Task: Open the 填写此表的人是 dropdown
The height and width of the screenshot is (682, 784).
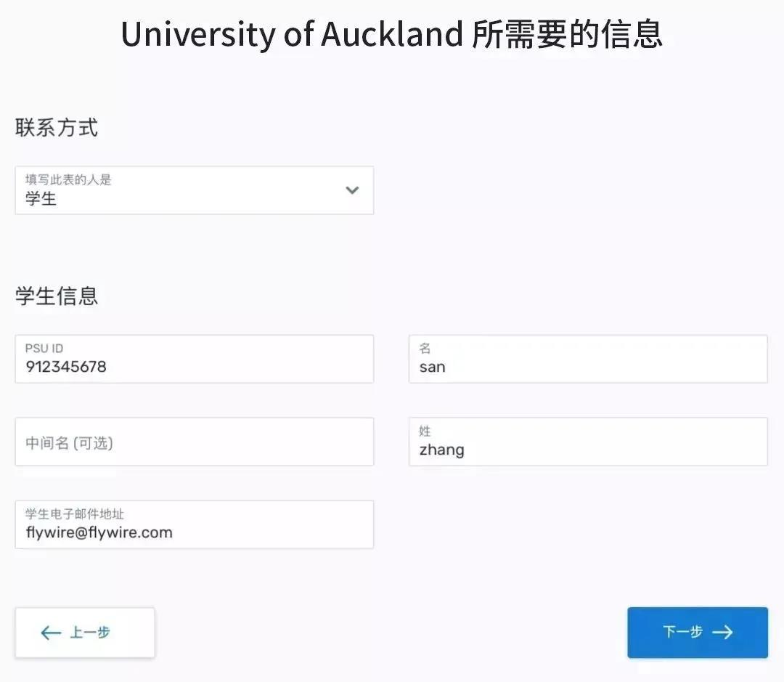Action: [x=195, y=190]
